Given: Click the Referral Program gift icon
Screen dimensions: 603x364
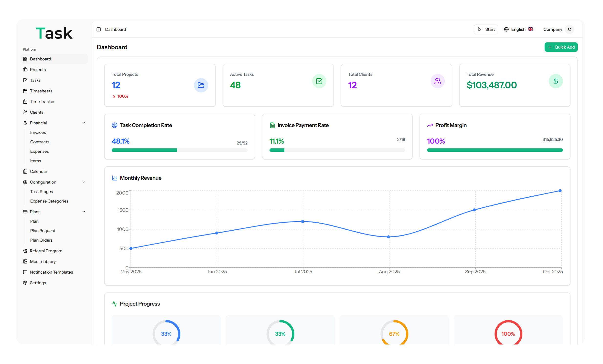Looking at the screenshot, I should pos(25,251).
